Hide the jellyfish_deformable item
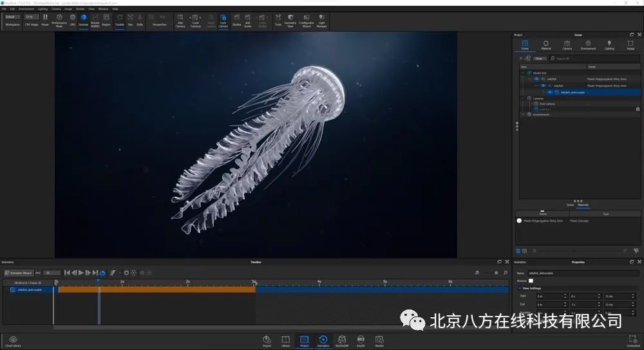644x350 pixels. pos(549,92)
